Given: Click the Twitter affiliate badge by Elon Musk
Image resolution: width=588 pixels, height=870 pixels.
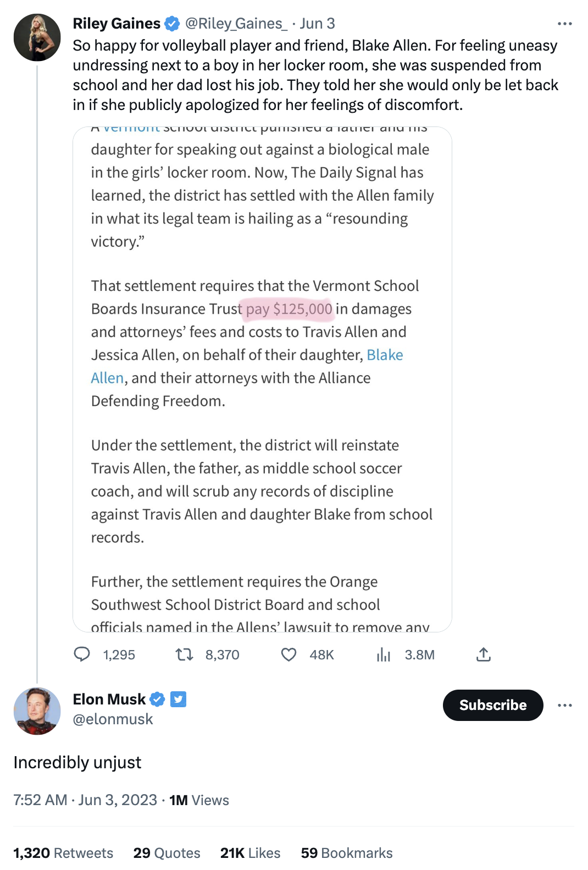Looking at the screenshot, I should (178, 699).
